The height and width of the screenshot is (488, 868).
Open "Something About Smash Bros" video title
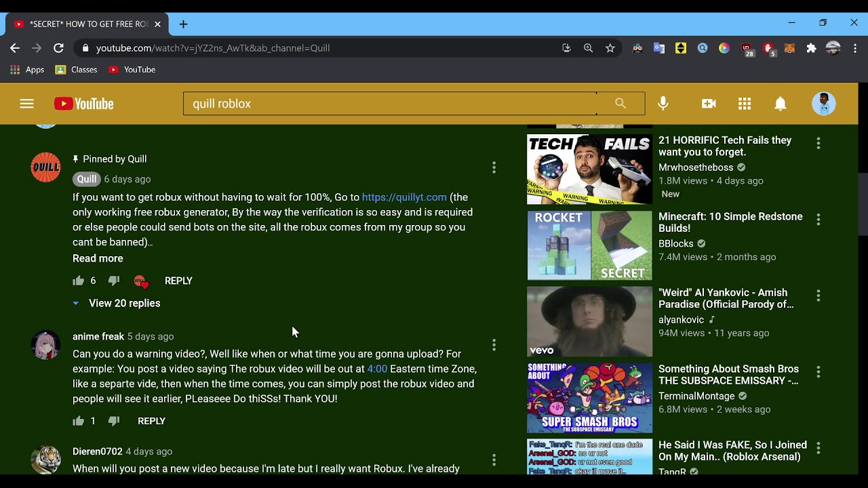pyautogui.click(x=728, y=375)
